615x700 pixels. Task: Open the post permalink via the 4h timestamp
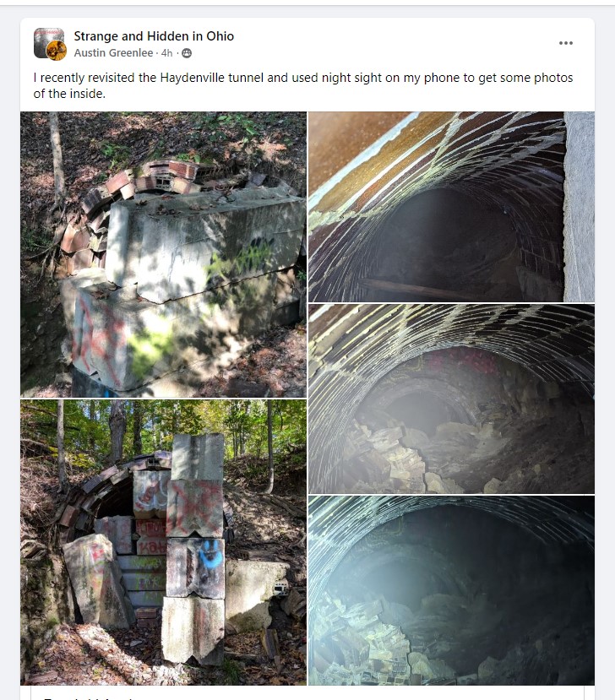pos(166,52)
